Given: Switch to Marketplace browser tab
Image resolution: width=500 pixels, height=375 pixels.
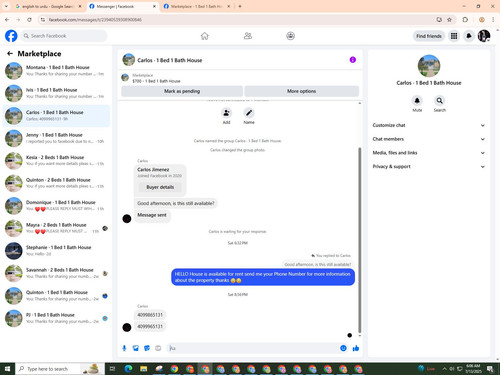Looking at the screenshot, I should pyautogui.click(x=197, y=6).
